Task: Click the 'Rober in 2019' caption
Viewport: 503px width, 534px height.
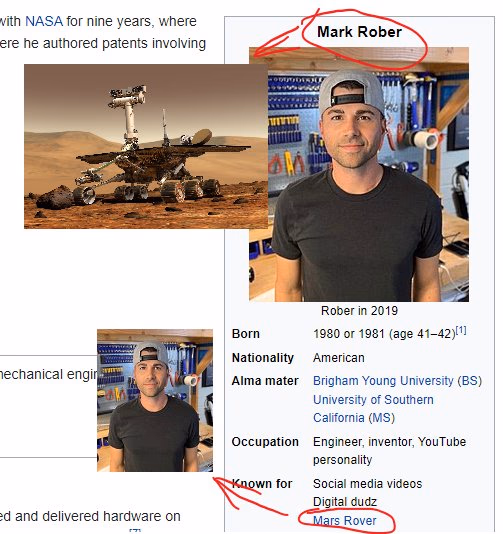Action: tap(359, 311)
